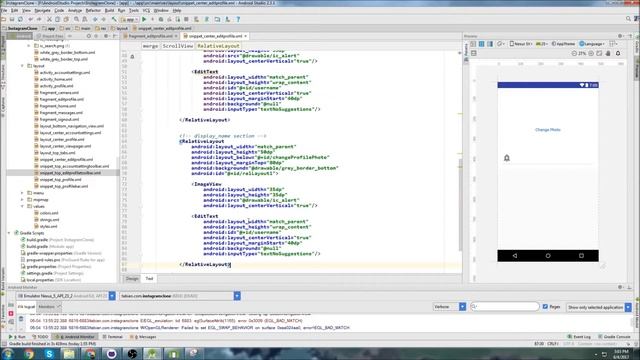Click the Redo arrow icon
This screenshot has width=640, height=360.
(x=39, y=19)
